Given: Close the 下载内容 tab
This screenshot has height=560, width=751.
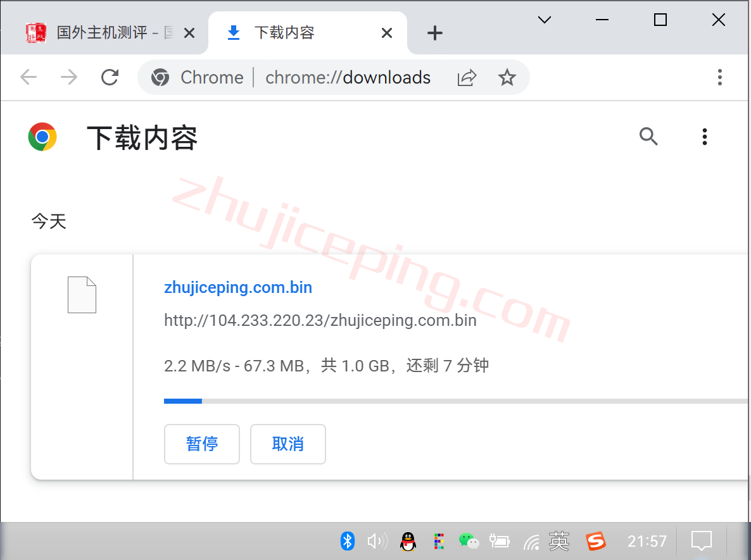Looking at the screenshot, I should click(x=386, y=33).
